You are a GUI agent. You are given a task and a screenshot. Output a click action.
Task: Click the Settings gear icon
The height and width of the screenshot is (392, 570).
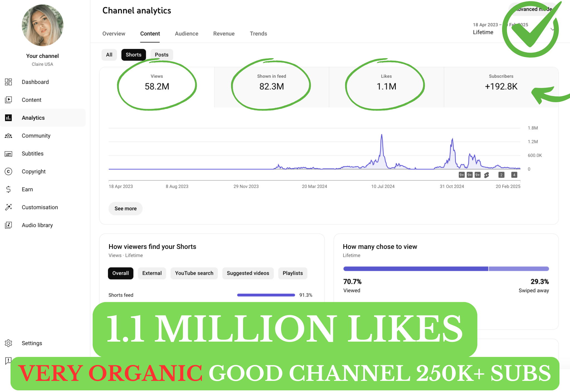pyautogui.click(x=8, y=343)
